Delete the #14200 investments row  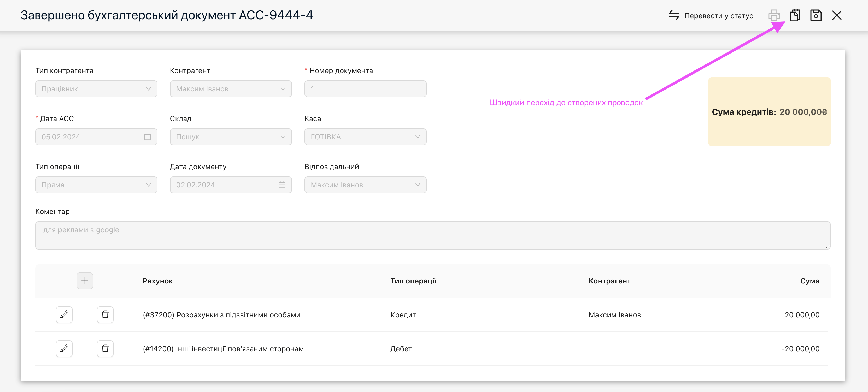point(105,348)
